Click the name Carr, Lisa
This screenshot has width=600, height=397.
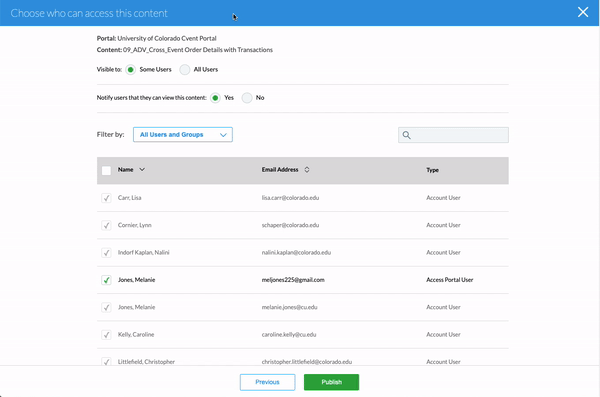pos(129,198)
